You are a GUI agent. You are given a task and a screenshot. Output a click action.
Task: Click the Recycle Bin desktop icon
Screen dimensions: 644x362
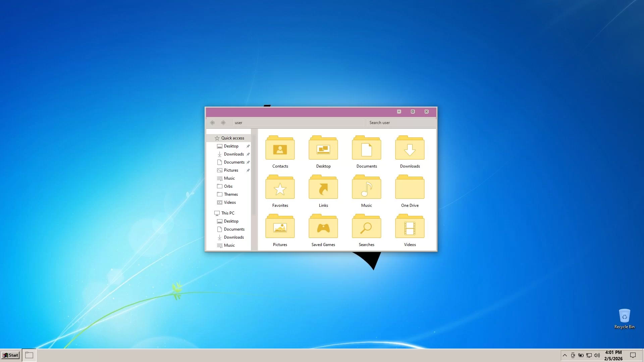(624, 317)
